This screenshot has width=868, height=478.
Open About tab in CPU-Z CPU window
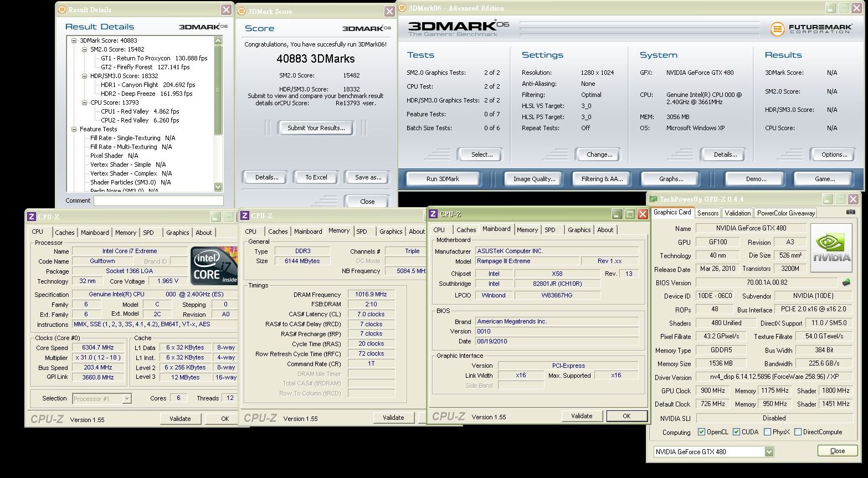pyautogui.click(x=204, y=233)
